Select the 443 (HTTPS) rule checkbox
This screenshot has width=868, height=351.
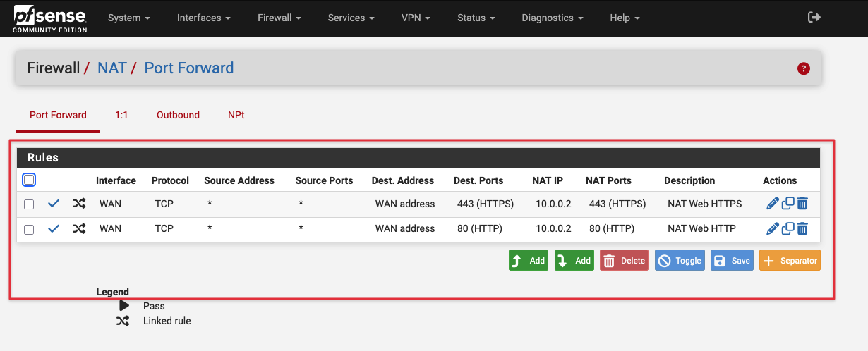point(29,204)
